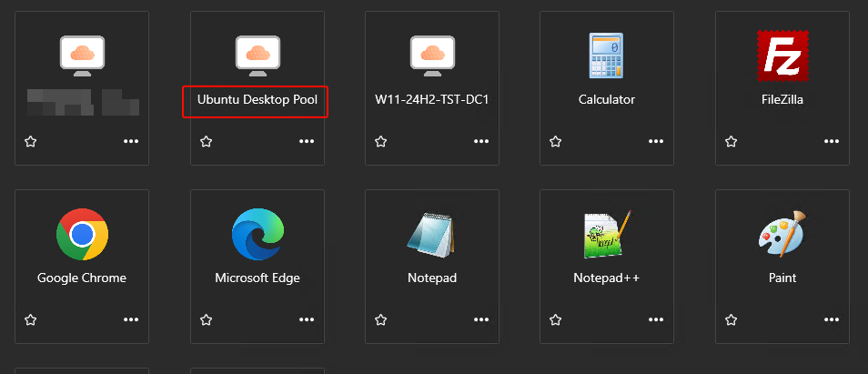The width and height of the screenshot is (868, 374).
Task: Star the W11-24H2-TST-DC1 desktop as favorite
Action: pos(380,142)
